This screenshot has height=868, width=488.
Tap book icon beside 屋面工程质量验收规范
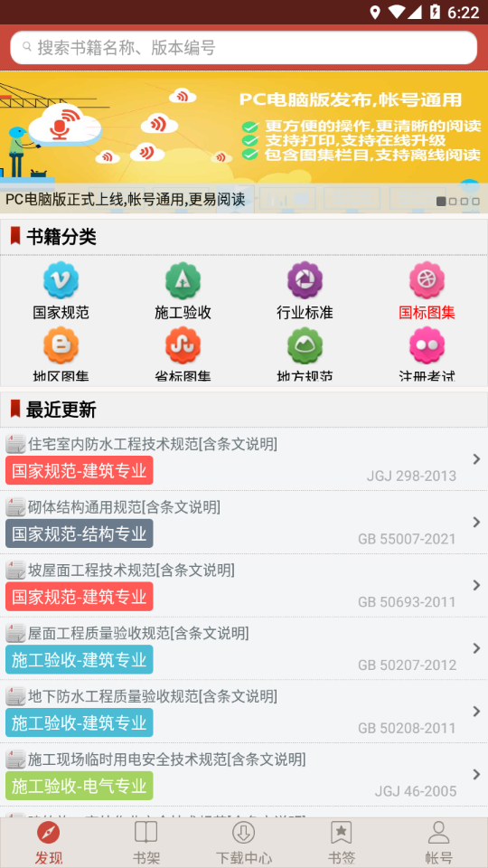(15, 633)
